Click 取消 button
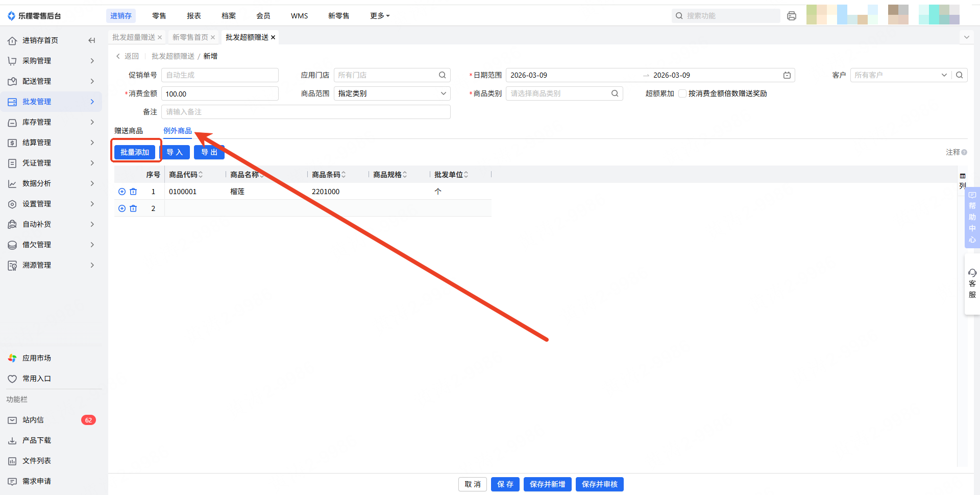 tap(473, 484)
